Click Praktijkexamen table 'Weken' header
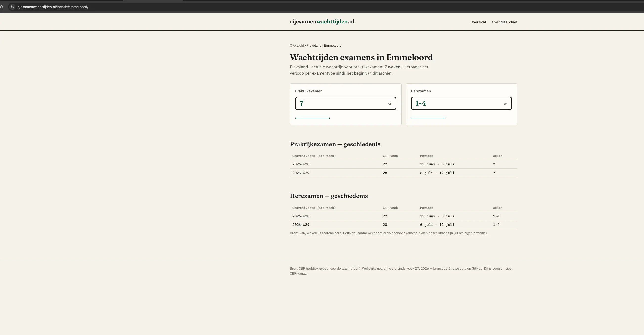This screenshot has height=335, width=644. (498, 156)
